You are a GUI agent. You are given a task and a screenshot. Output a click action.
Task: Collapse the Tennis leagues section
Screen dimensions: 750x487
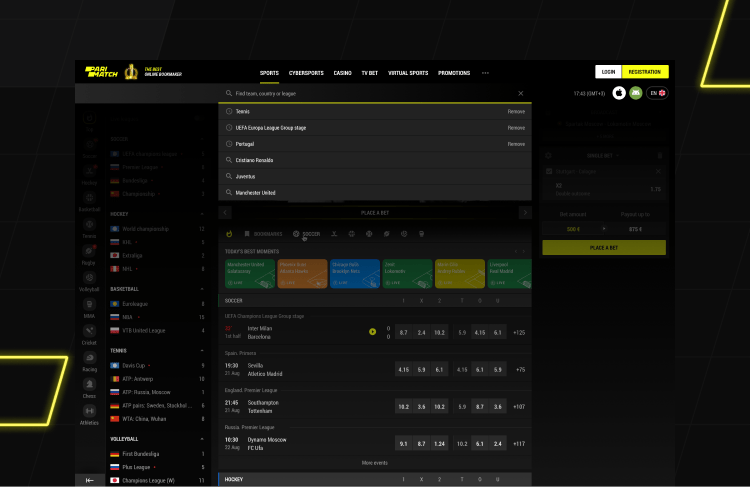203,351
